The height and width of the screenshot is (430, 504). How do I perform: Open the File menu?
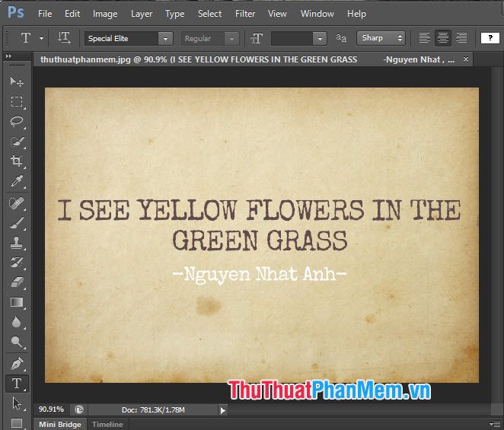[45, 14]
